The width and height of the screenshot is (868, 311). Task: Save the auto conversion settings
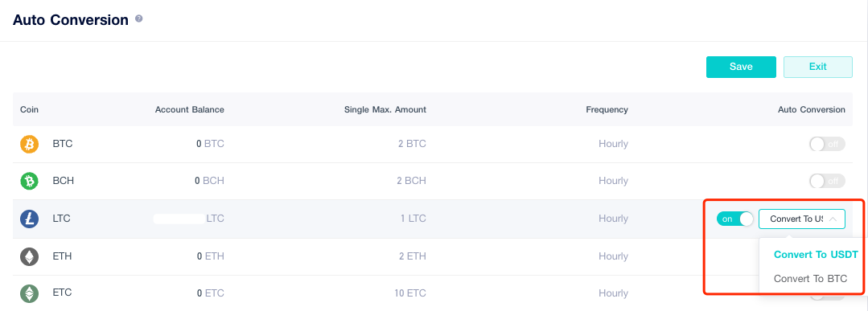[x=741, y=67]
